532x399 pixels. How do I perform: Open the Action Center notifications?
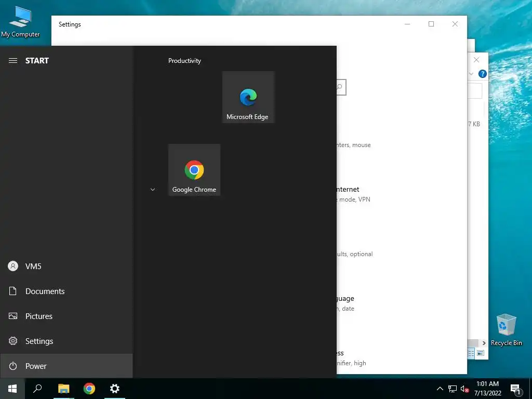(x=515, y=389)
